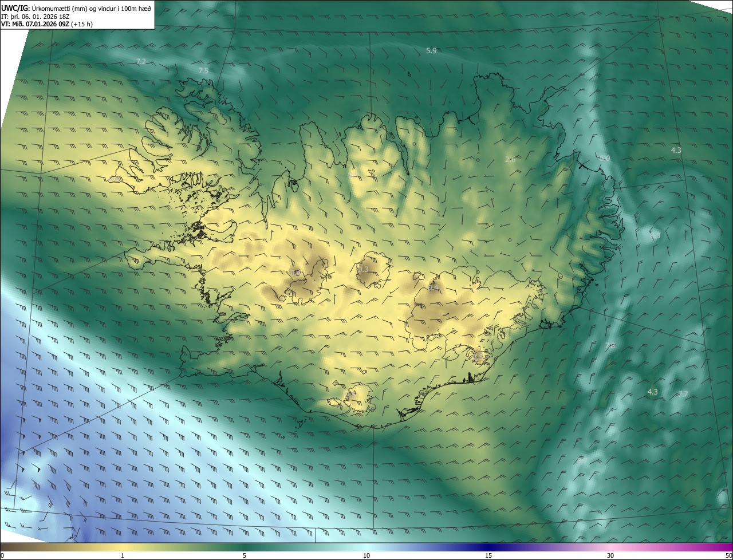Click the 0.3 value label over the glacier
The width and height of the screenshot is (733, 560).
point(363,269)
